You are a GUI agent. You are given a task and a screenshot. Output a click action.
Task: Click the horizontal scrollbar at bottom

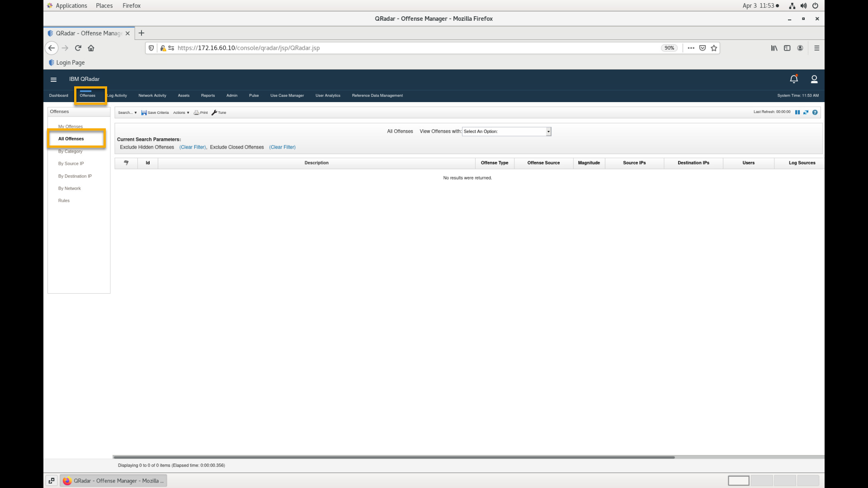click(x=393, y=457)
